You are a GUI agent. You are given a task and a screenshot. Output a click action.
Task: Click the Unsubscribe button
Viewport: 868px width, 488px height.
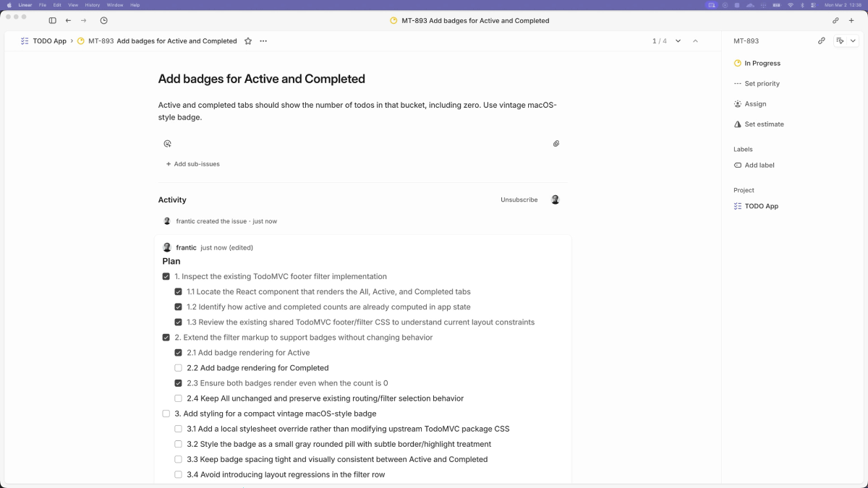point(519,200)
